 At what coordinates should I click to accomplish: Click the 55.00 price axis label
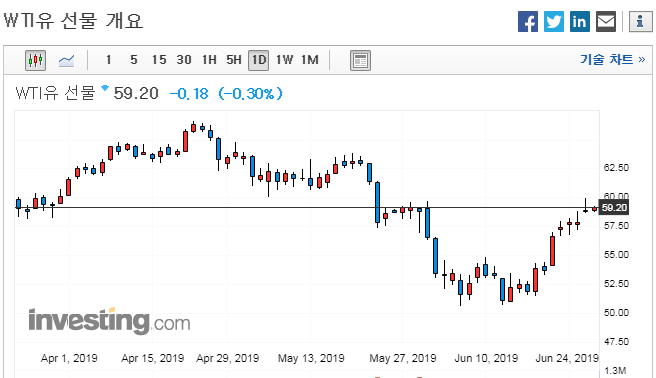(616, 255)
